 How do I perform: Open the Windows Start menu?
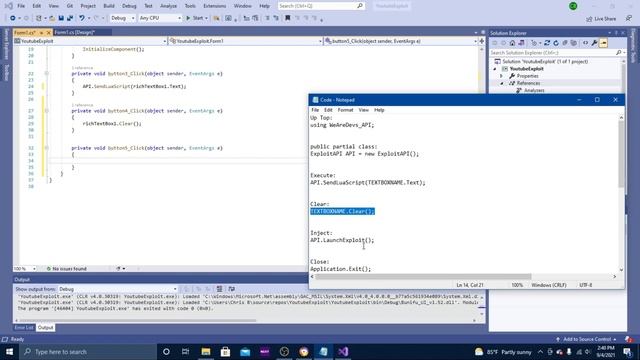click(9, 351)
